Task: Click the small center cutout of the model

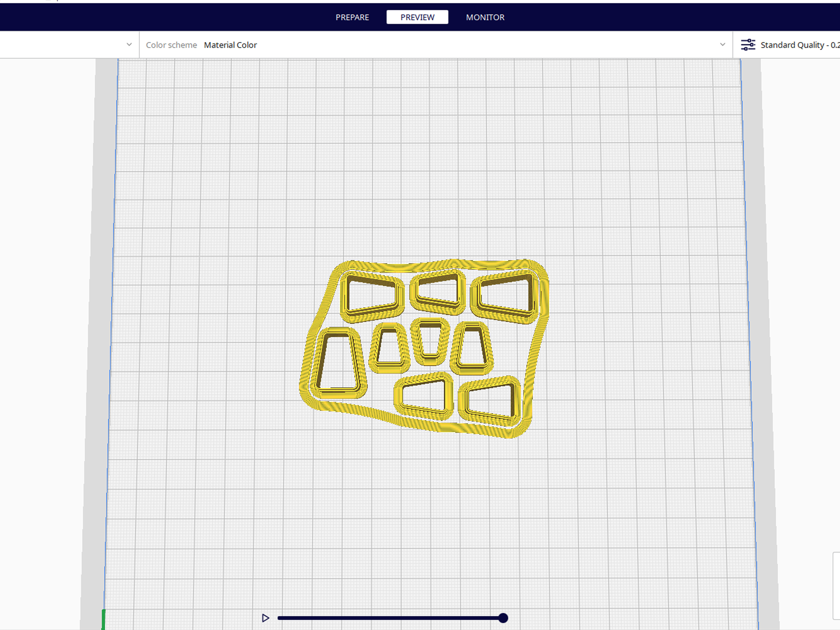Action: tap(430, 340)
